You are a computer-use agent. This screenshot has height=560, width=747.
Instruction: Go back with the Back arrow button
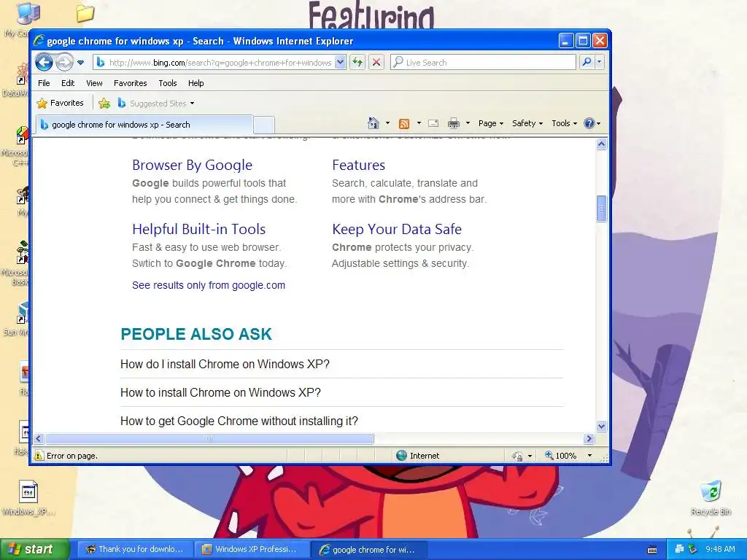(x=44, y=62)
